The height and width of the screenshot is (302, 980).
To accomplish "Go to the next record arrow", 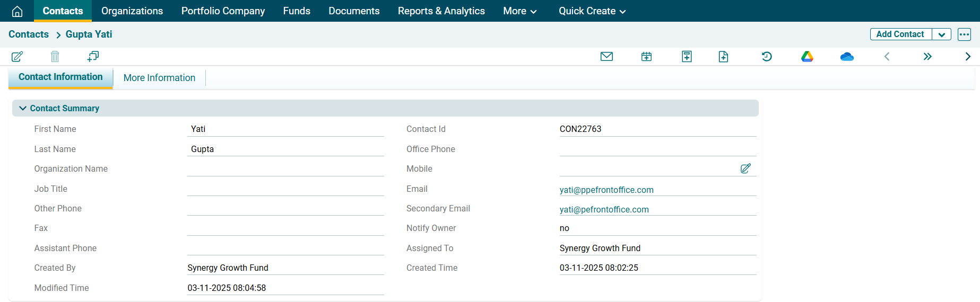I will (x=967, y=57).
